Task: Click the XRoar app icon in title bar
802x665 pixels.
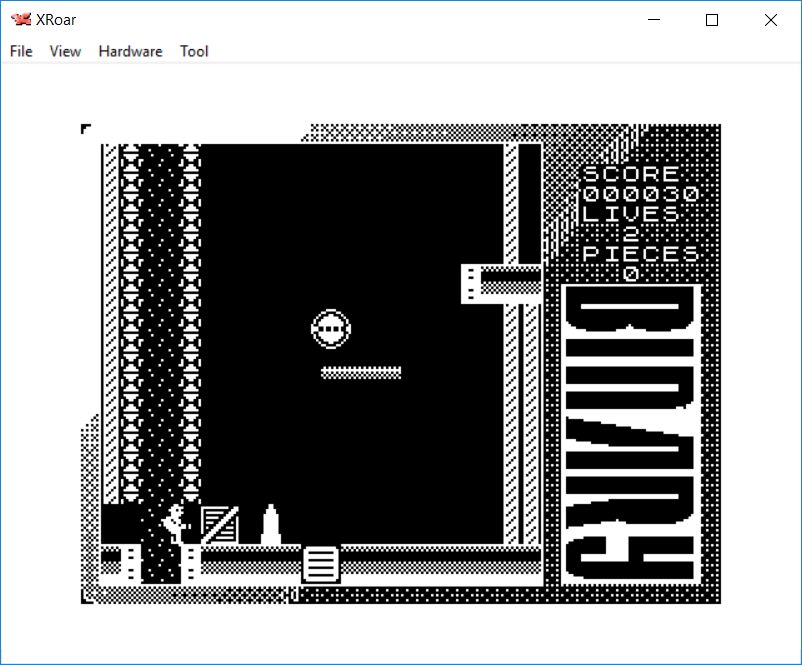Action: click(20, 19)
